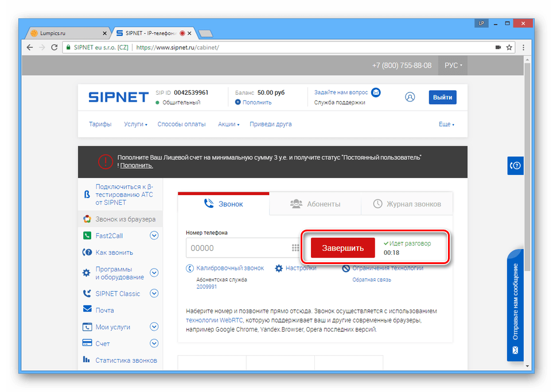Open the РУС language dropdown
553x392 pixels.
[x=453, y=65]
